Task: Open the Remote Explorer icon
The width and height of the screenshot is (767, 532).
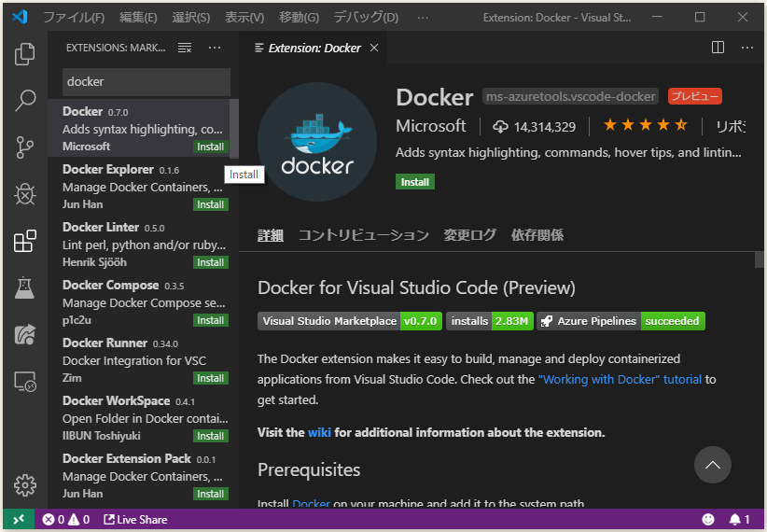Action: point(24,381)
